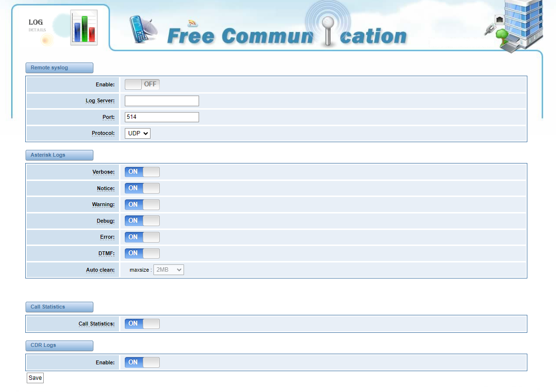Click the "Protocol:" label
The width and height of the screenshot is (556, 392).
pos(103,133)
